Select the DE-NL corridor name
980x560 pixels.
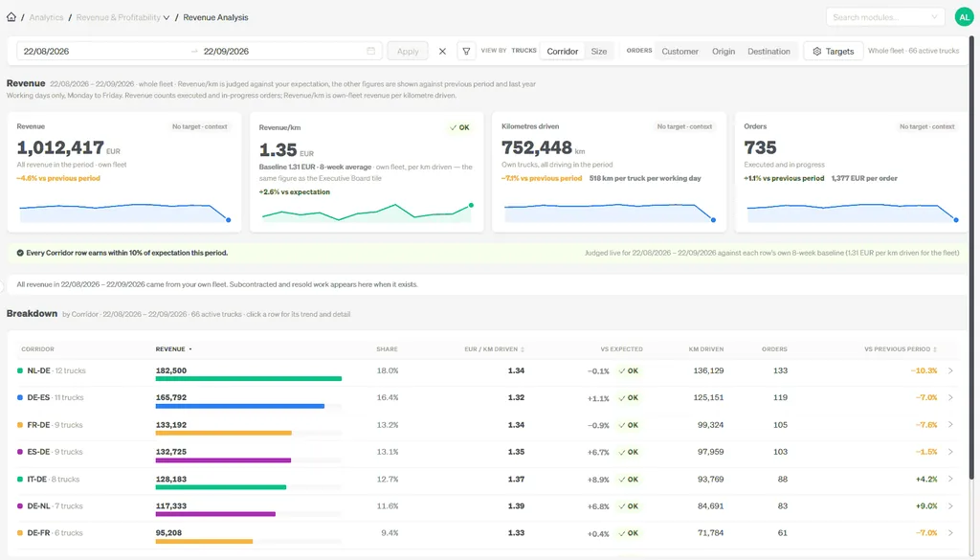[38, 506]
